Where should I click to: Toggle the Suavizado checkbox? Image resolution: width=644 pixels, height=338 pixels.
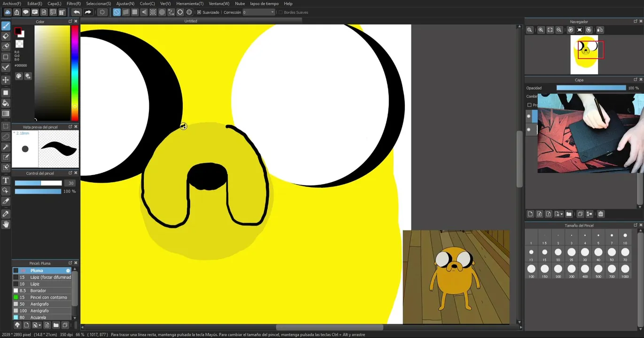point(199,12)
